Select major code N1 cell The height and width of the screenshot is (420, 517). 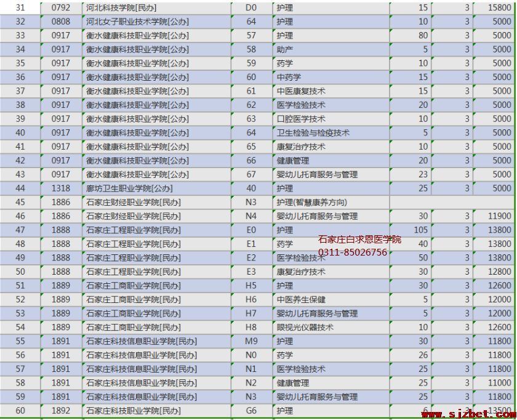coord(252,369)
